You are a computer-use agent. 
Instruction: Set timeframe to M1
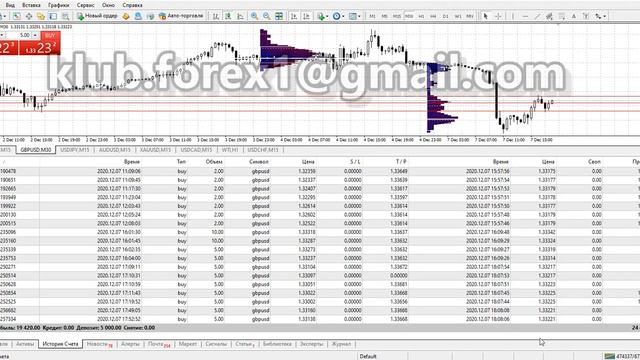372,16
